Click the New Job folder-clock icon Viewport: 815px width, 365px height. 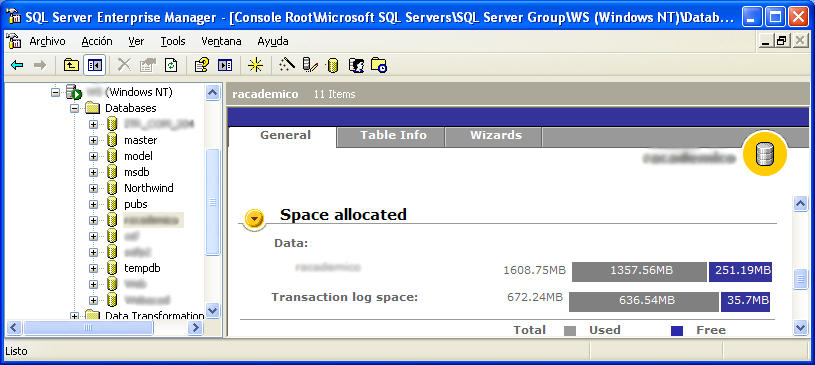pos(379,65)
